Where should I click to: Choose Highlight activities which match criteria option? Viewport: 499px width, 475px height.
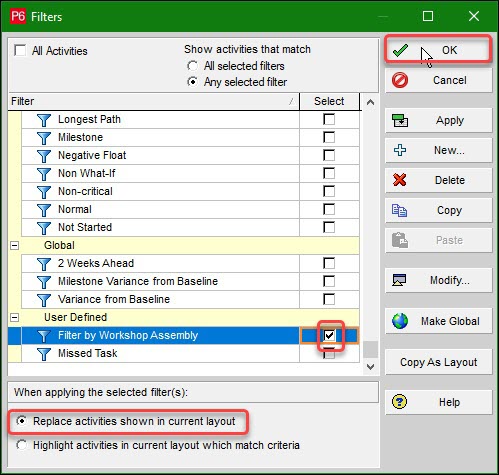(22, 445)
